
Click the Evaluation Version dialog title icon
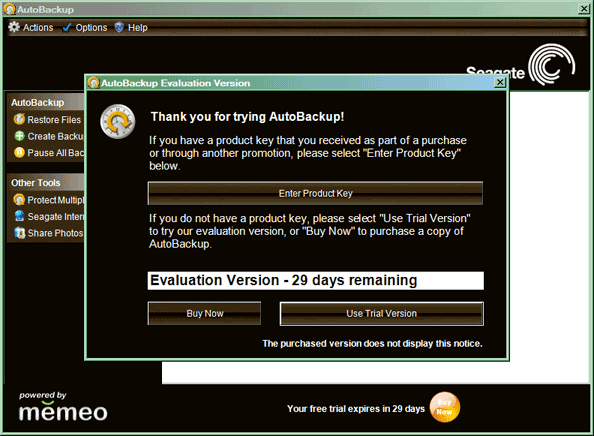click(94, 83)
